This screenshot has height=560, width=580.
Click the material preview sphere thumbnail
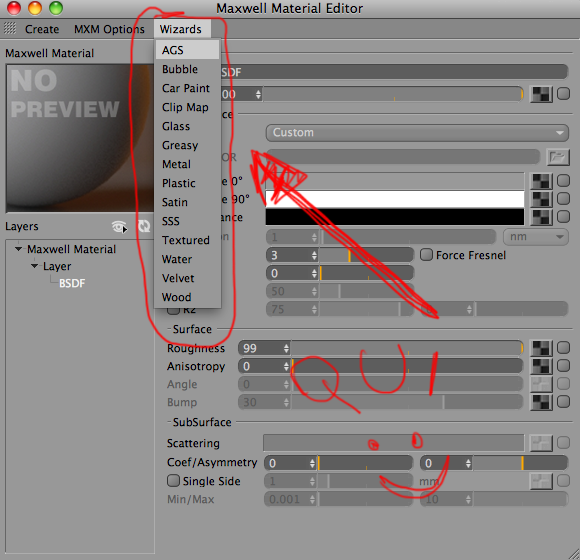(80, 138)
